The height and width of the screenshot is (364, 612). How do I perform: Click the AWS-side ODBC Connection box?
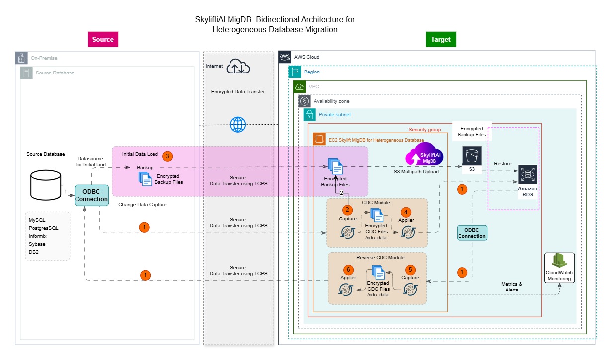click(472, 233)
